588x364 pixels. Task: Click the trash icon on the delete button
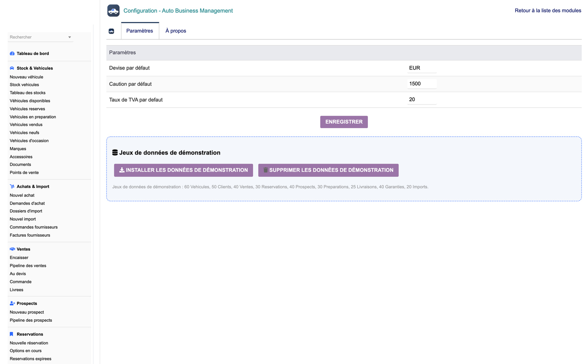click(x=265, y=170)
